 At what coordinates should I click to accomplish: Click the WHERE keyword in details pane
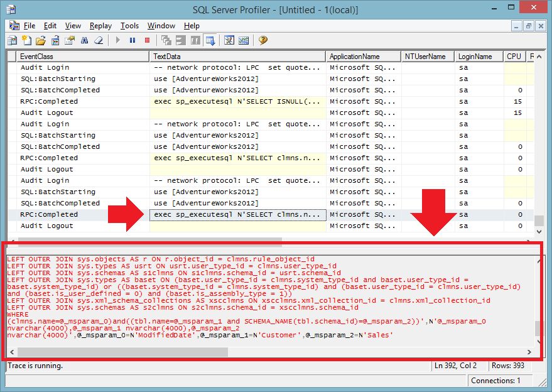(18, 314)
